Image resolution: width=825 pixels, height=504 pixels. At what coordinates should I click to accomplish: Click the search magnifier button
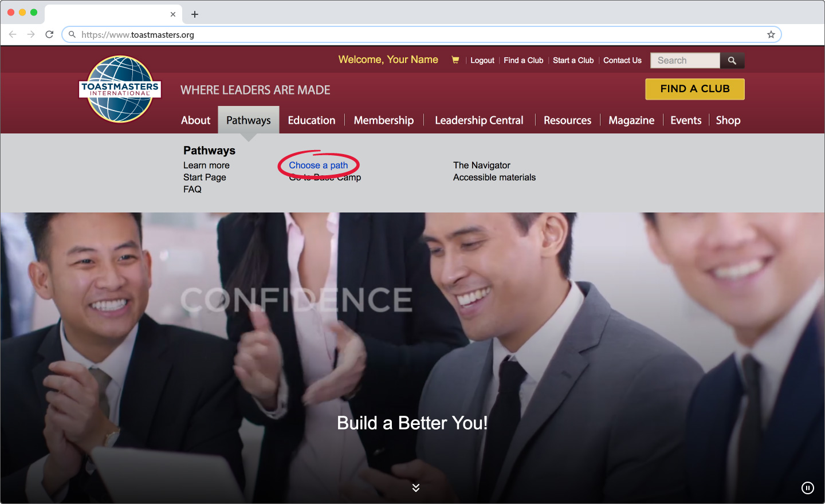[x=732, y=61]
